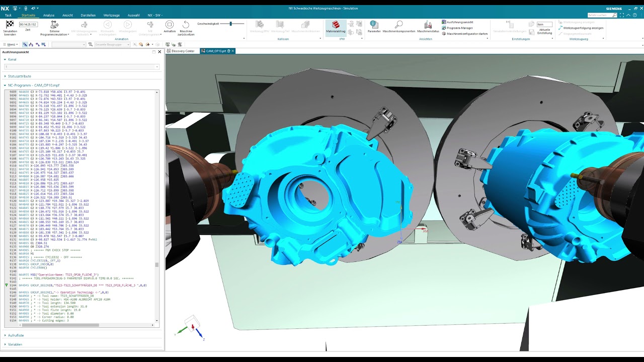
Task: Click the greyed Werkzeug/Teil collision icon
Action: point(280,24)
